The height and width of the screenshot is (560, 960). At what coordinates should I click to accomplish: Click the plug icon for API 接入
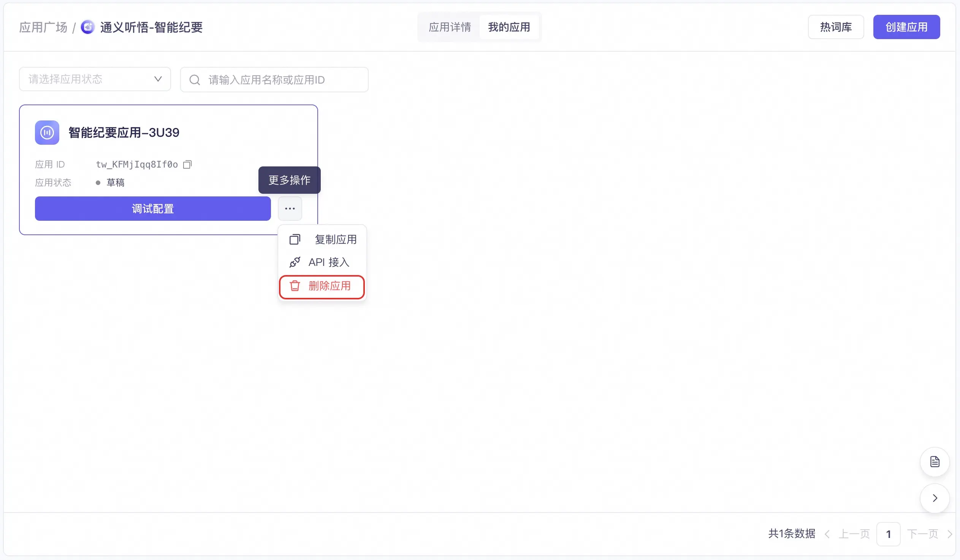pyautogui.click(x=295, y=262)
